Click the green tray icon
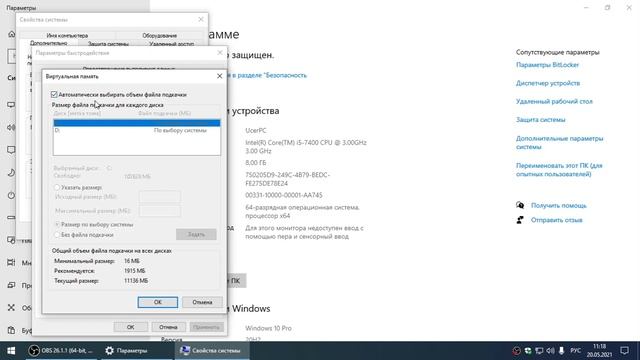The image size is (640, 360). click(528, 351)
